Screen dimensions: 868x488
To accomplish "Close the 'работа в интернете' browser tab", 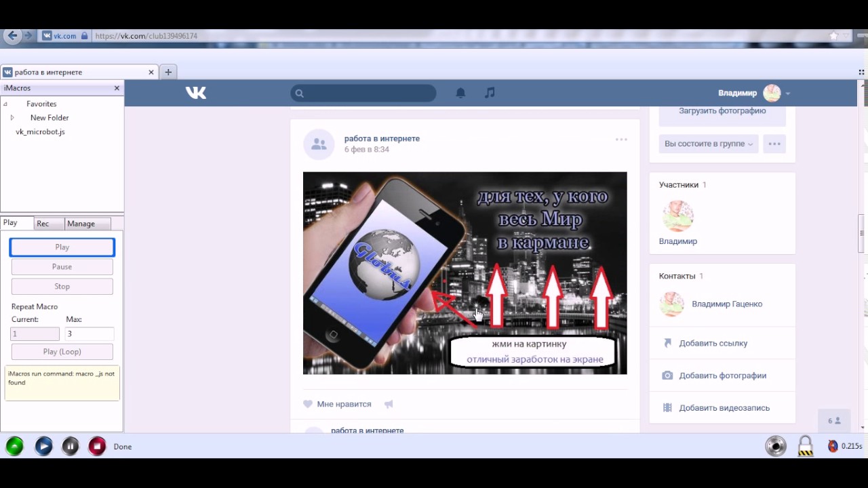I will click(151, 72).
